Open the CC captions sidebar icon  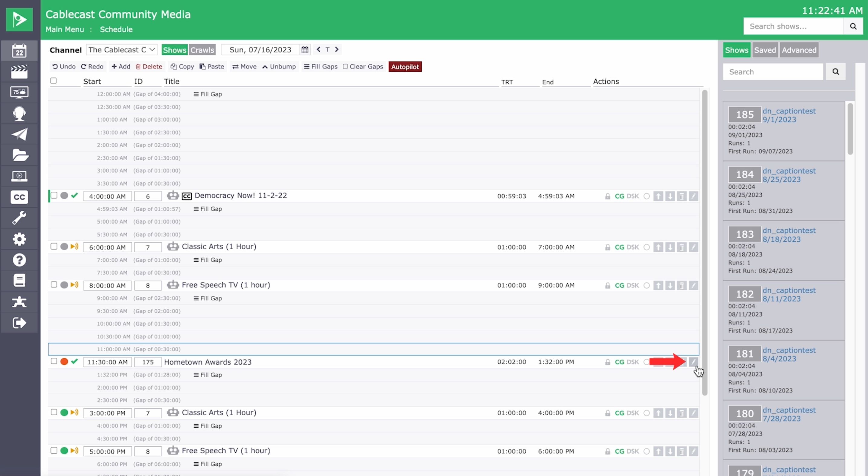click(x=19, y=197)
